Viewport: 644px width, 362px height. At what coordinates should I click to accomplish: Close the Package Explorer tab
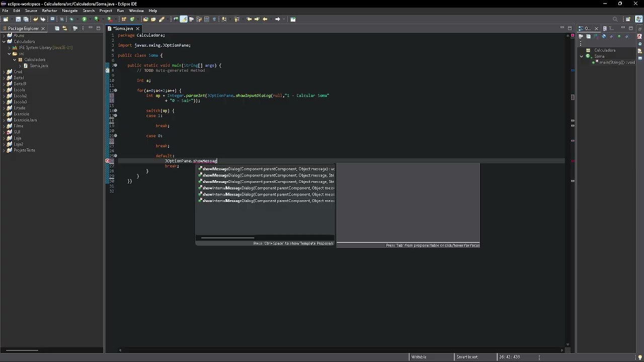click(x=43, y=29)
